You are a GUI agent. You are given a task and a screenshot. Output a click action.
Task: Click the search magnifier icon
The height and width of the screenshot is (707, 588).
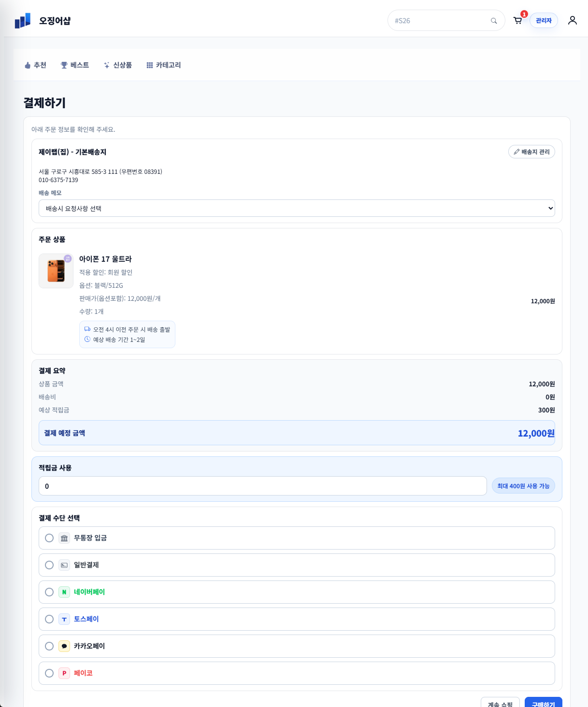coord(493,21)
